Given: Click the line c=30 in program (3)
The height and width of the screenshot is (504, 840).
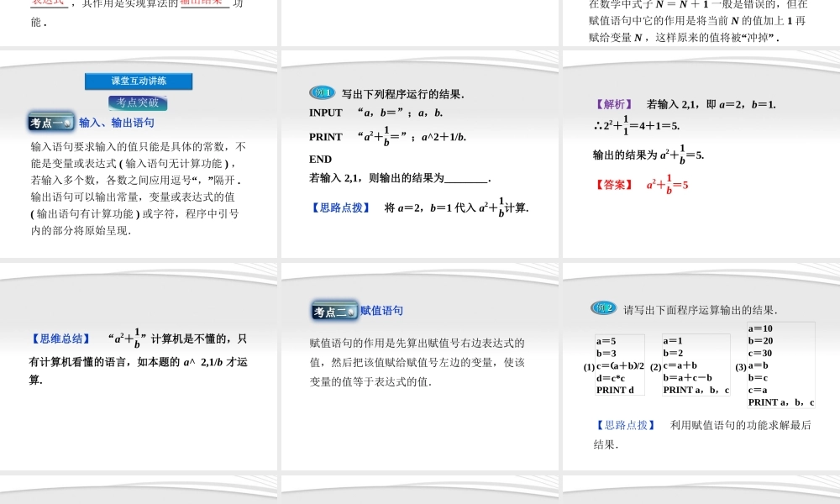Looking at the screenshot, I should click(760, 353).
